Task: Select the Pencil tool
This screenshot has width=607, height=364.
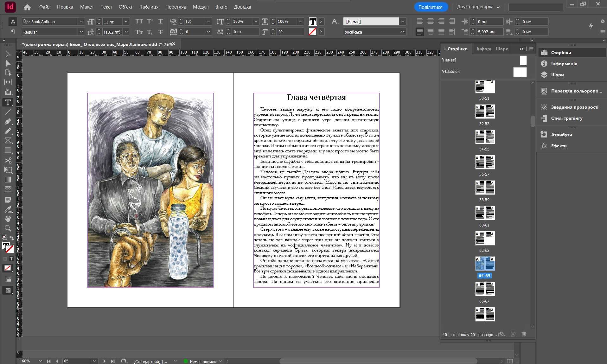Action: (8, 131)
